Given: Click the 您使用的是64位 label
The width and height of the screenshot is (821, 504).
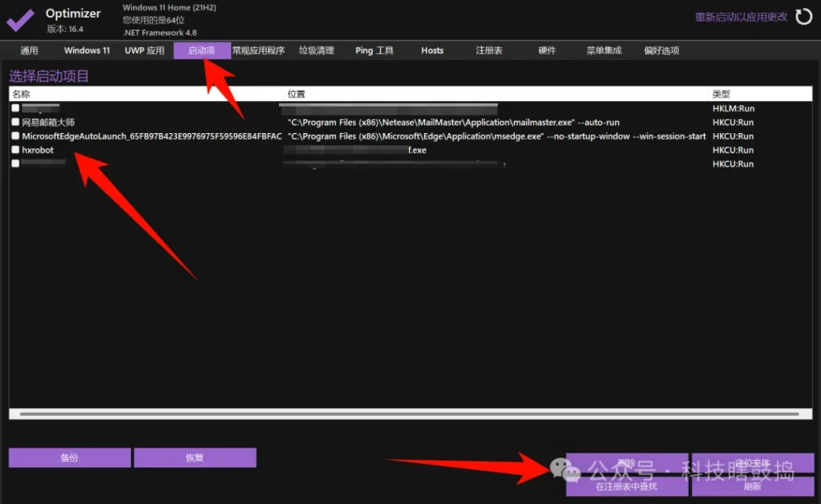Looking at the screenshot, I should [x=153, y=20].
